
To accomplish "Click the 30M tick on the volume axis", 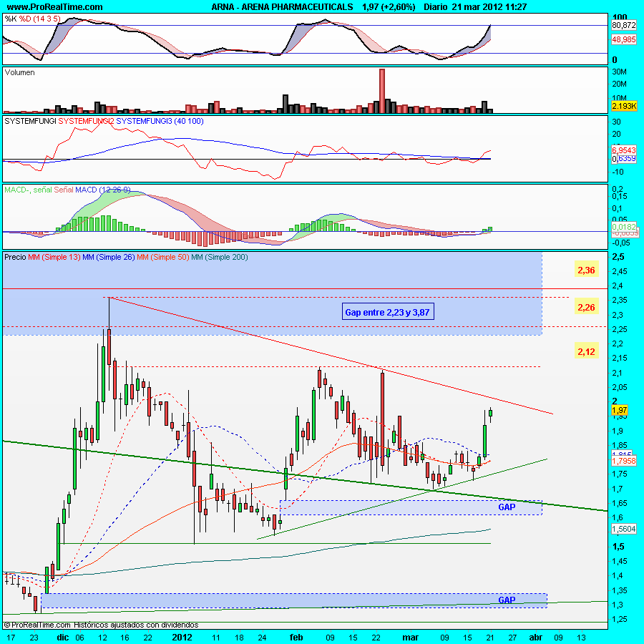I will coord(620,72).
